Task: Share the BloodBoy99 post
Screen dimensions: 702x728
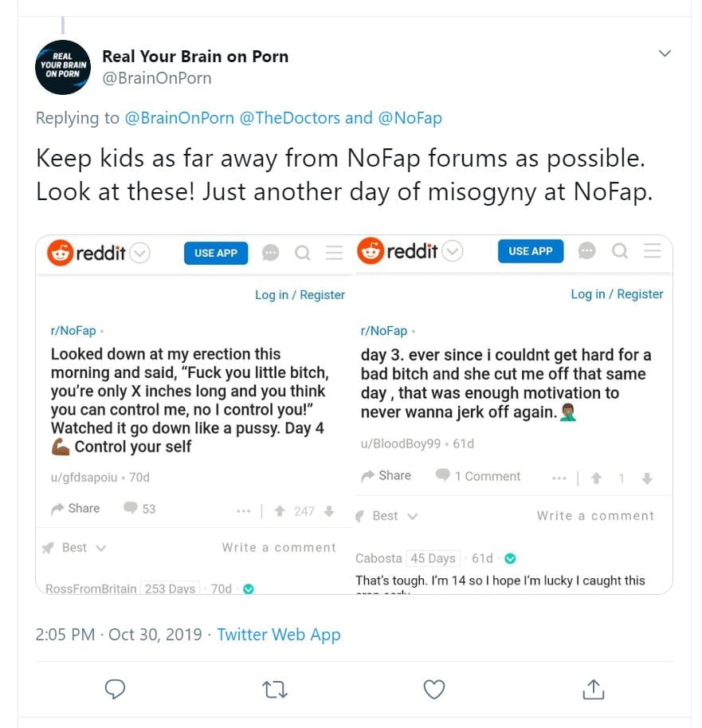Action: pos(386,476)
